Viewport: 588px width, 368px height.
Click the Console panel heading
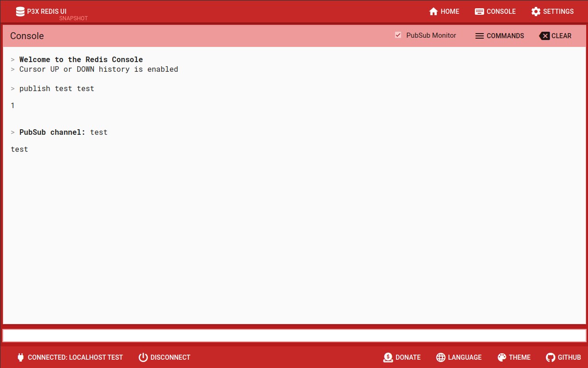pyautogui.click(x=27, y=36)
